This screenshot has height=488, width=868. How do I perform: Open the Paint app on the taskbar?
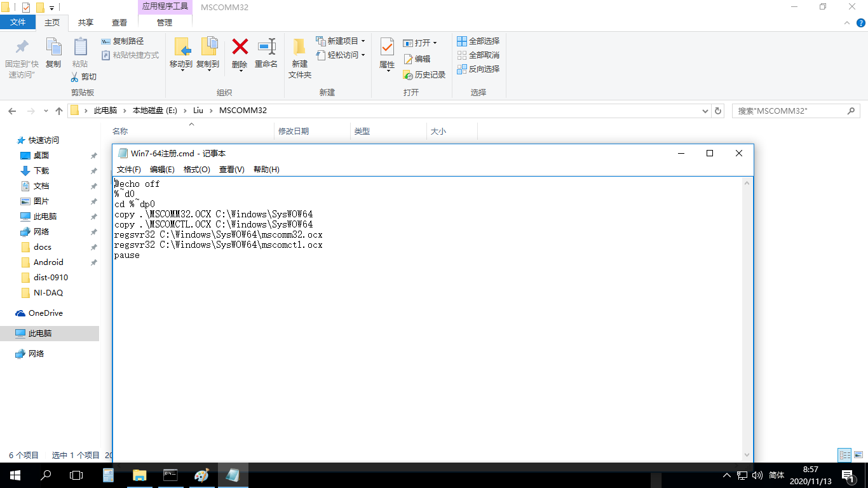(x=201, y=475)
